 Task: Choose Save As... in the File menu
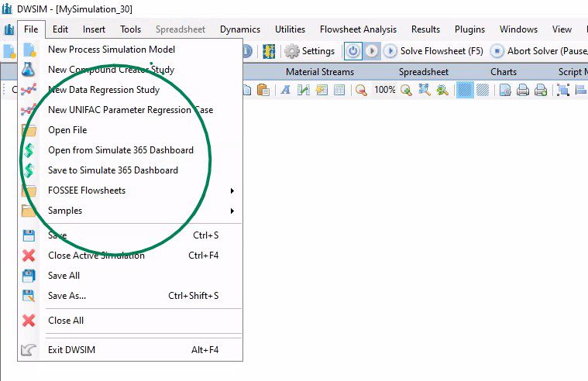pyautogui.click(x=129, y=296)
